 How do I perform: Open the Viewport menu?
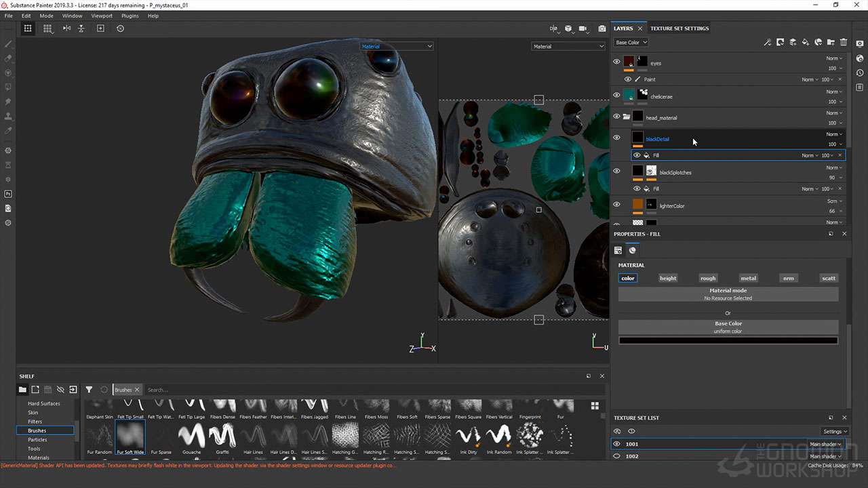[102, 16]
